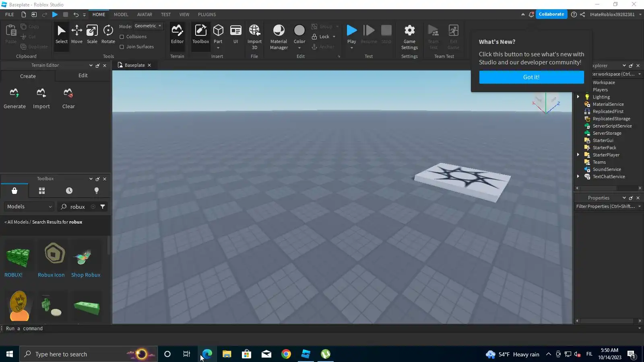The width and height of the screenshot is (644, 362).
Task: Switch to Terrain Editor Edit tab
Action: coord(83,76)
